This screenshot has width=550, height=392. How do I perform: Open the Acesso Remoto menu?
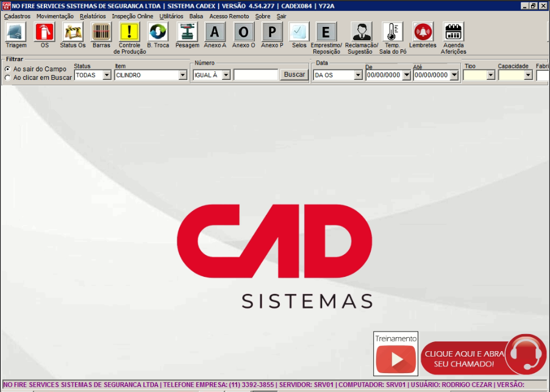point(229,16)
